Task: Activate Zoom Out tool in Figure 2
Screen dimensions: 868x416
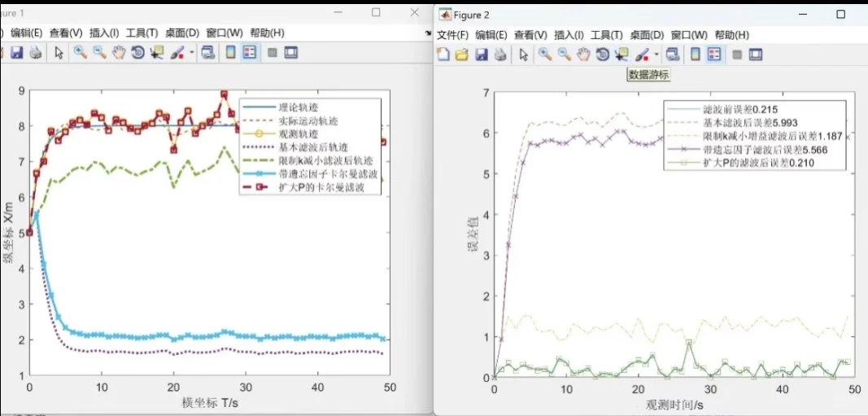Action: tap(564, 54)
